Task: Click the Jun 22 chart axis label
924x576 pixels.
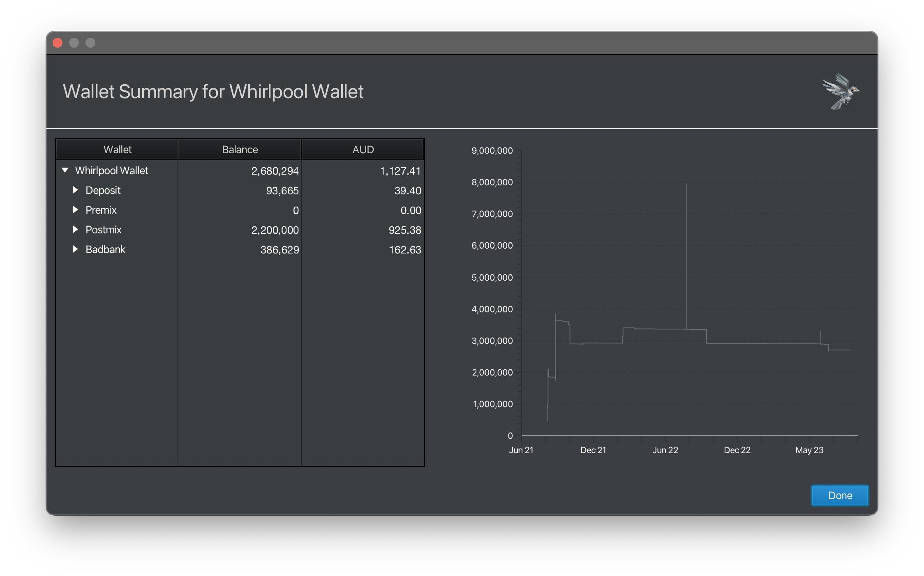Action: (665, 450)
